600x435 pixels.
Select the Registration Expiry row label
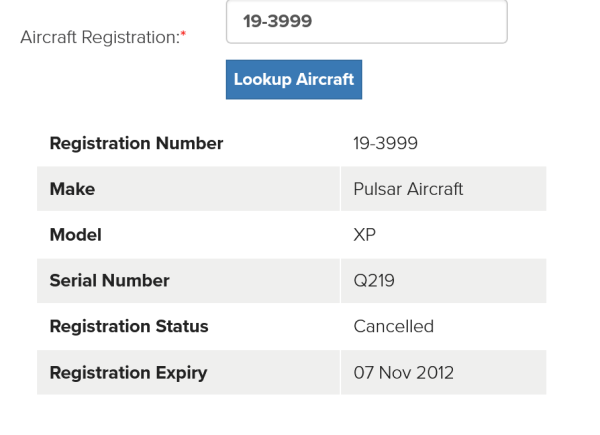128,373
